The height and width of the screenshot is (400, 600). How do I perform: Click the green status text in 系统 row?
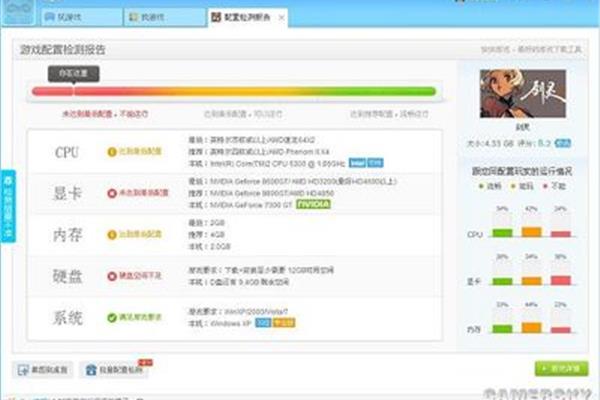tap(140, 317)
